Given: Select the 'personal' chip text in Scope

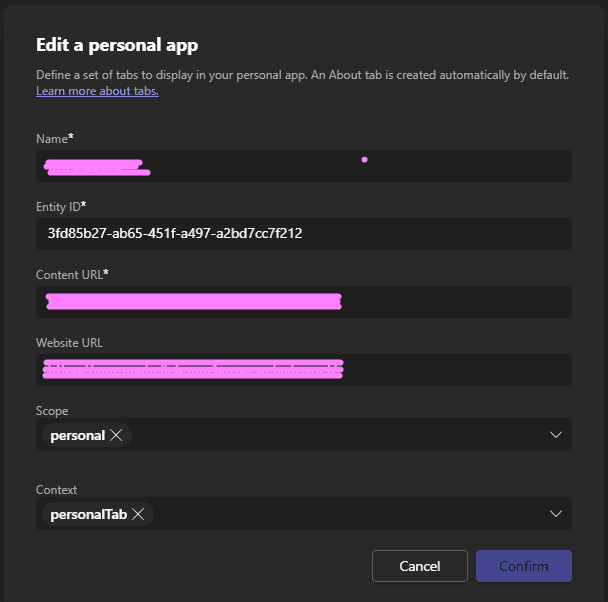Looking at the screenshot, I should click(x=78, y=435).
